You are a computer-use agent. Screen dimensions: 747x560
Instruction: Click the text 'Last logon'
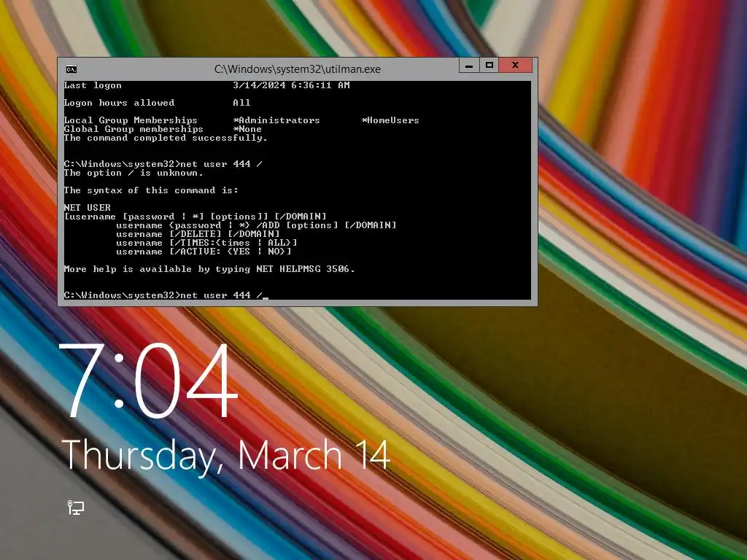(93, 85)
